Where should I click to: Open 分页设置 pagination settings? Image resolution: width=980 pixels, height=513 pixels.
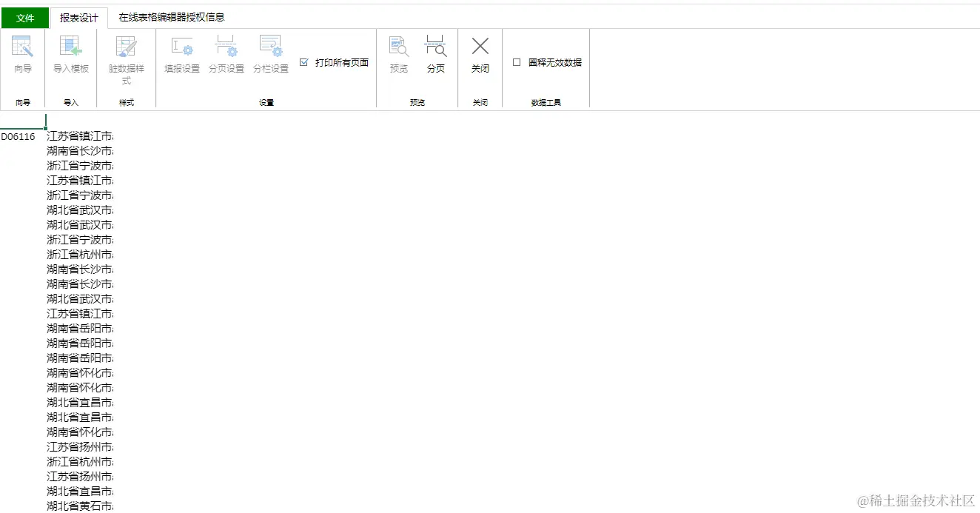click(226, 55)
